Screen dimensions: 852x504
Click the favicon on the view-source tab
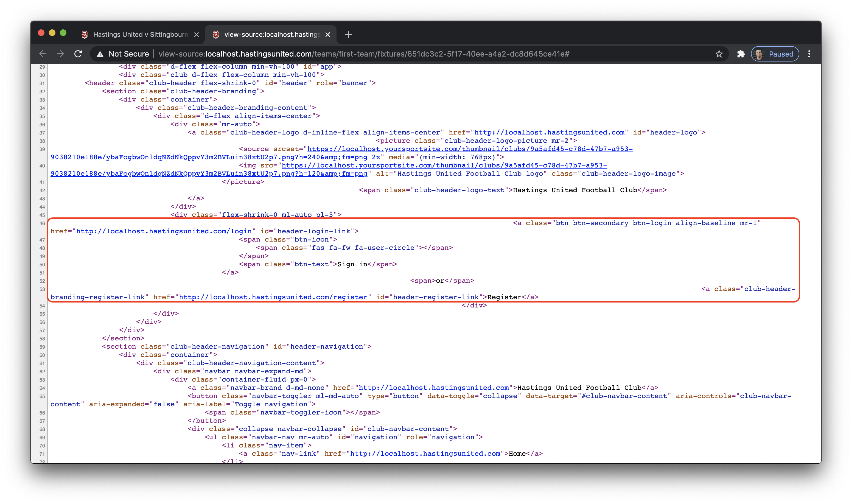click(x=216, y=35)
